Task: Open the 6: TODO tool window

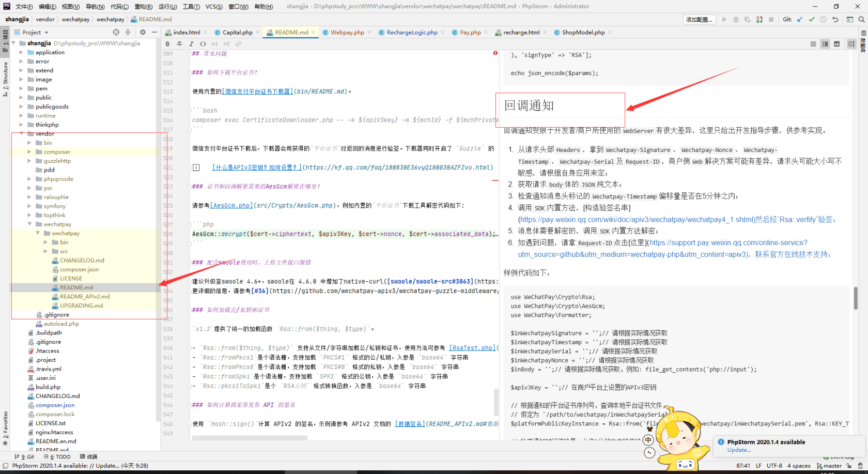Action: pos(57,456)
